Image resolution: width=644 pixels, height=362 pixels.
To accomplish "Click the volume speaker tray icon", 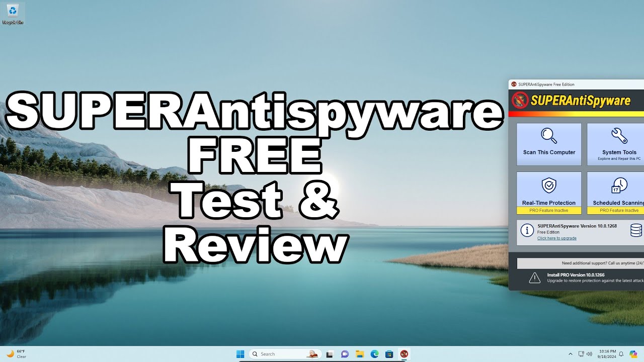I will [589, 354].
